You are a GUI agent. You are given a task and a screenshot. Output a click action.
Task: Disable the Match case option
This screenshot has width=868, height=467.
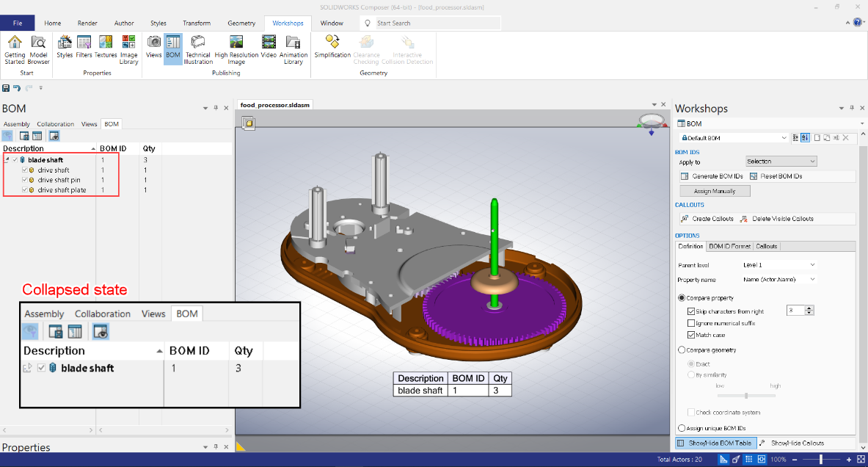(x=690, y=335)
